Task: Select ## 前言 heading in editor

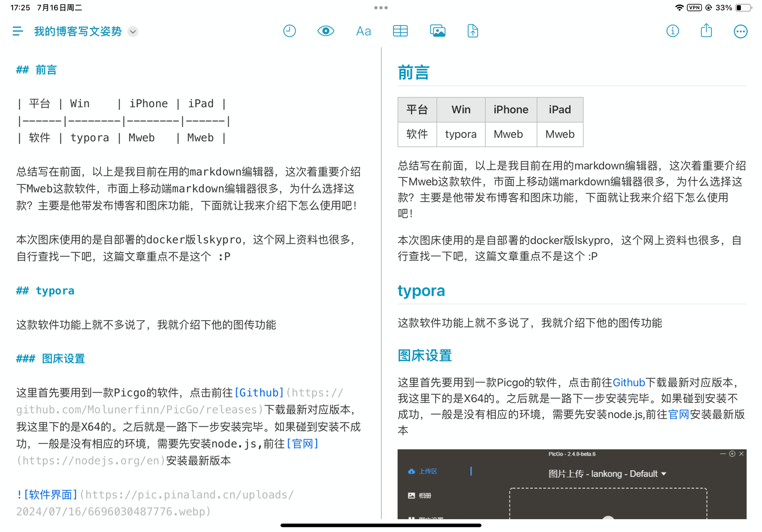Action: pyautogui.click(x=36, y=70)
